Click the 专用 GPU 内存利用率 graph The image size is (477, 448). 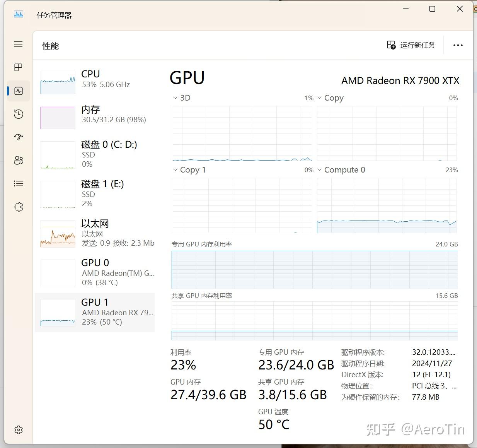click(315, 270)
